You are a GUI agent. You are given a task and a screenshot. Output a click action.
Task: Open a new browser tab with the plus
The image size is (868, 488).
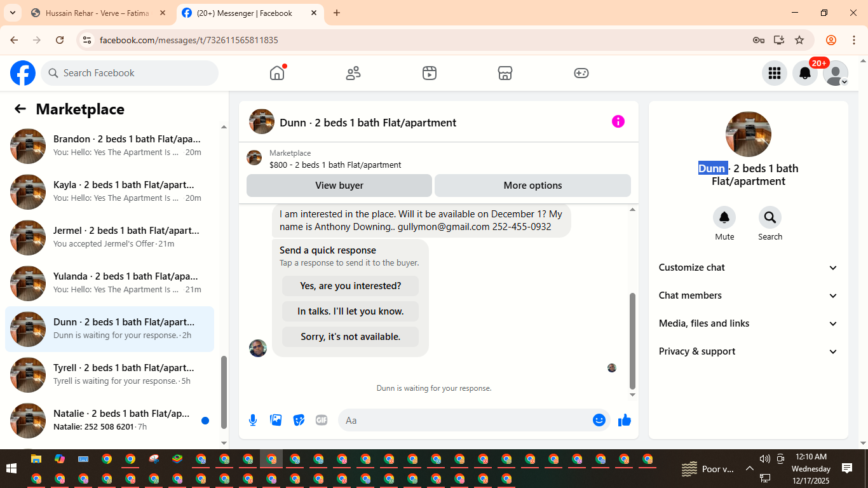coord(337,13)
